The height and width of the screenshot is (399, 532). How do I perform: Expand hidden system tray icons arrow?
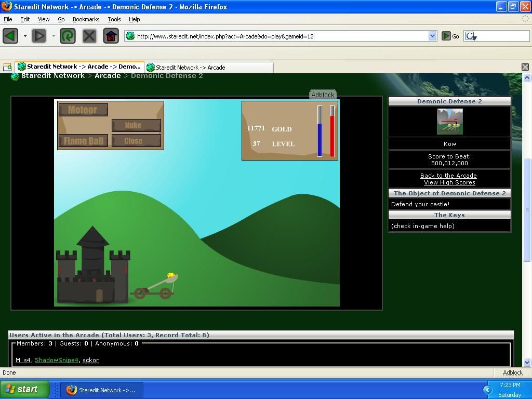[487, 390]
